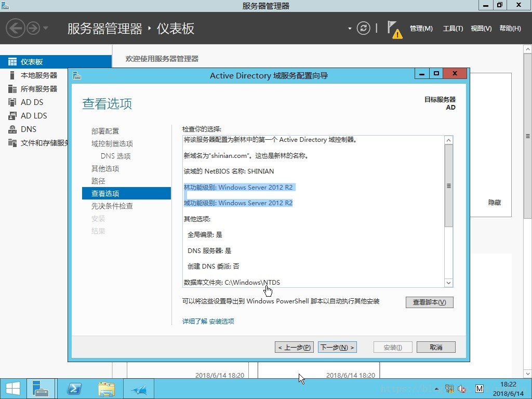The image size is (532, 399).
Task: Click the 林功能级别 line in review text
Action: (x=238, y=187)
